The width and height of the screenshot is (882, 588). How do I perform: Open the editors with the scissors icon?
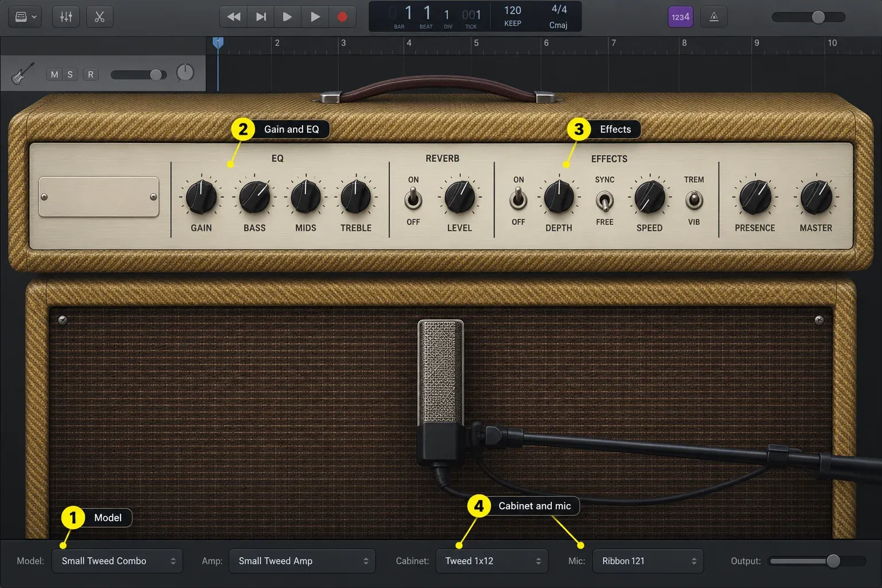[x=99, y=17]
